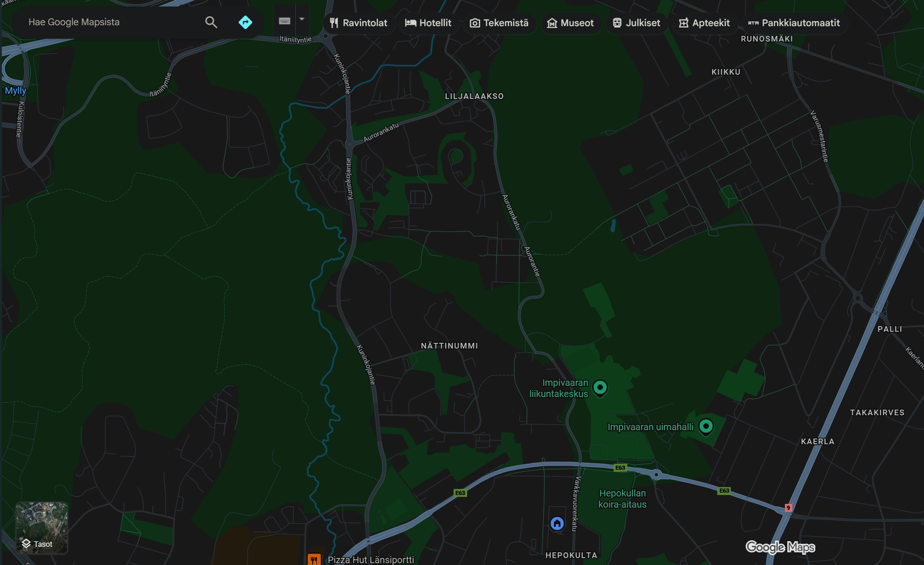This screenshot has height=565, width=924.
Task: Click Impivaaran uimahalli map pin
Action: [706, 426]
